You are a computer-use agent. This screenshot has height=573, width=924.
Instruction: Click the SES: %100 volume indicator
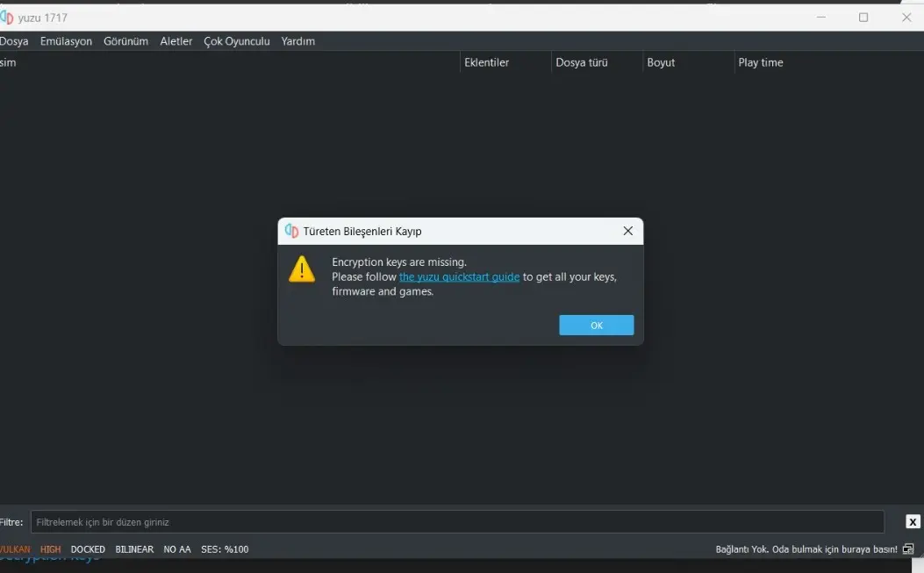[x=225, y=549]
